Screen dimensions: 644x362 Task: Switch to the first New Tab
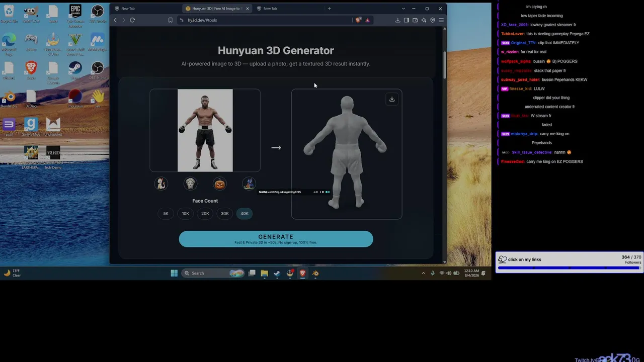146,9
